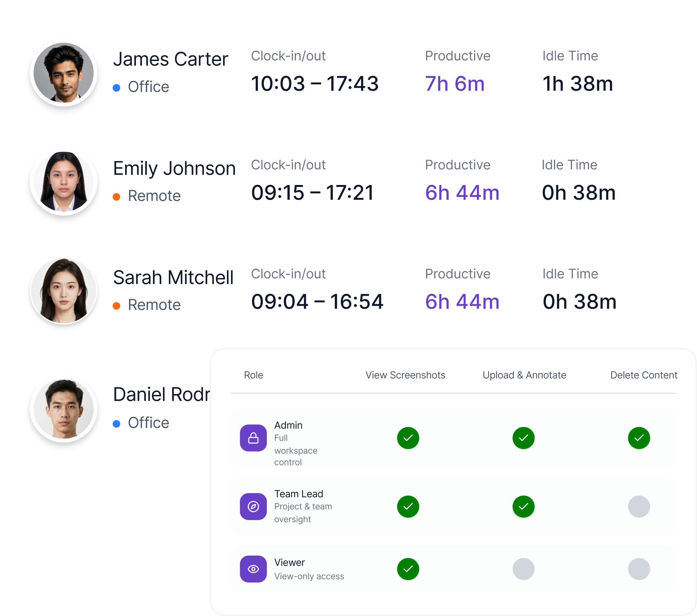
Task: Click Daniel's Office location label
Action: [148, 423]
